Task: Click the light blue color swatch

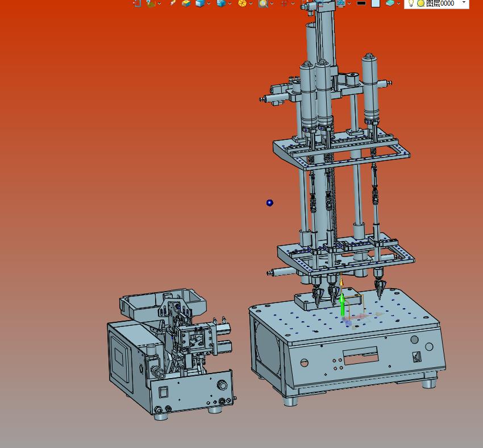Action: [376, 3]
